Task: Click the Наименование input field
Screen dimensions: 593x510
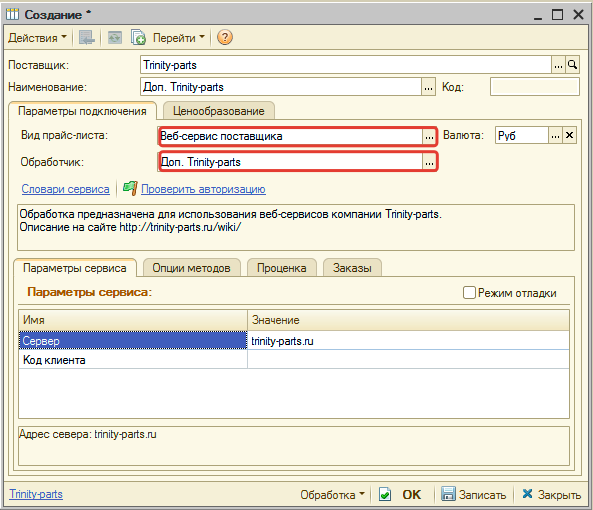Action: (281, 87)
